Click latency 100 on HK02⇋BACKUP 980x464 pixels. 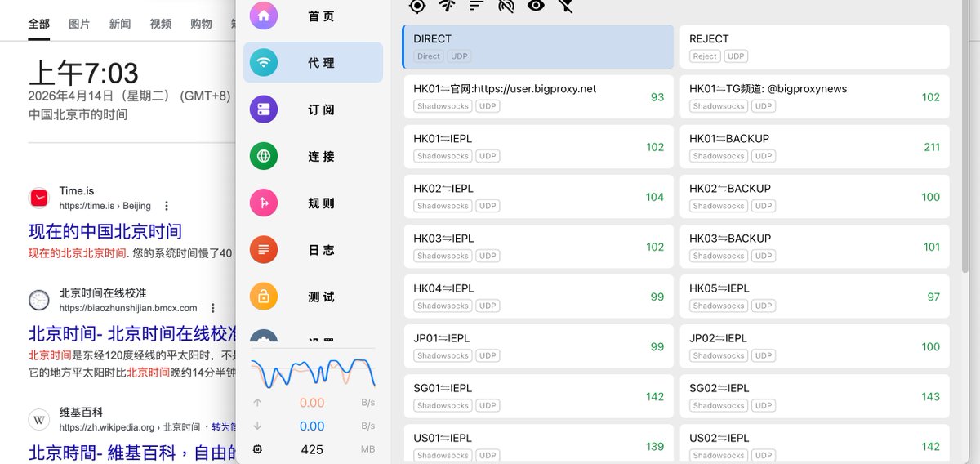pyautogui.click(x=931, y=197)
